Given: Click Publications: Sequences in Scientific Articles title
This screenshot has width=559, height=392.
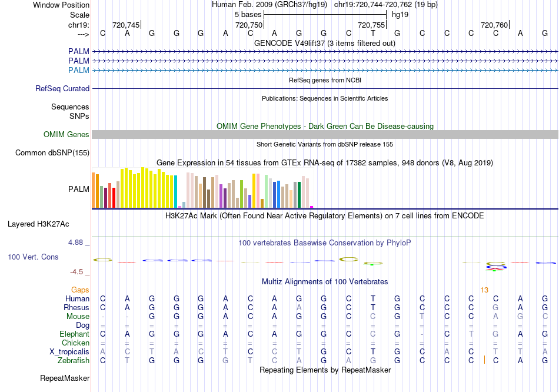Looking at the screenshot, I should [325, 98].
